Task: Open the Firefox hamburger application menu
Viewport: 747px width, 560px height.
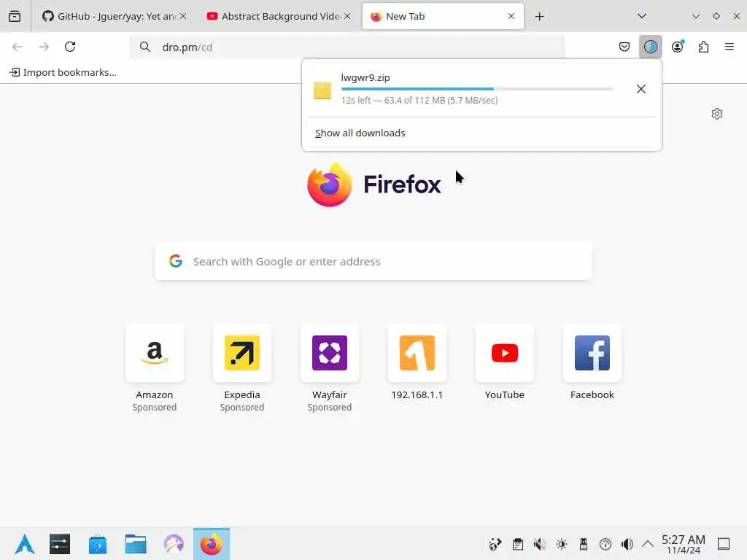Action: pos(729,47)
